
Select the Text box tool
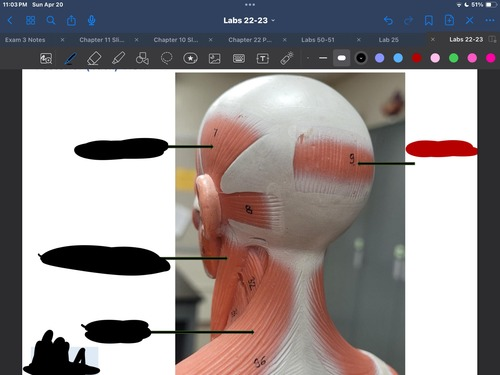pos(263,59)
